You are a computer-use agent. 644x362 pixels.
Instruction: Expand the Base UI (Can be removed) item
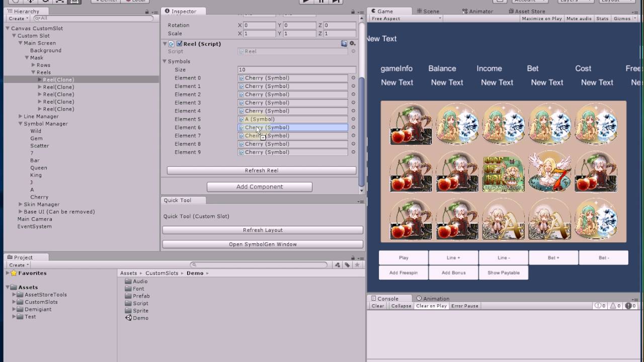21,212
